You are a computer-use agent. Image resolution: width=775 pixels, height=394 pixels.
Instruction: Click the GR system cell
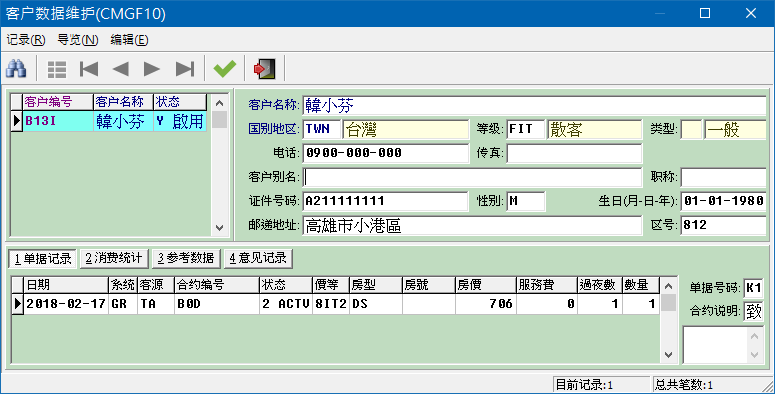coord(123,304)
